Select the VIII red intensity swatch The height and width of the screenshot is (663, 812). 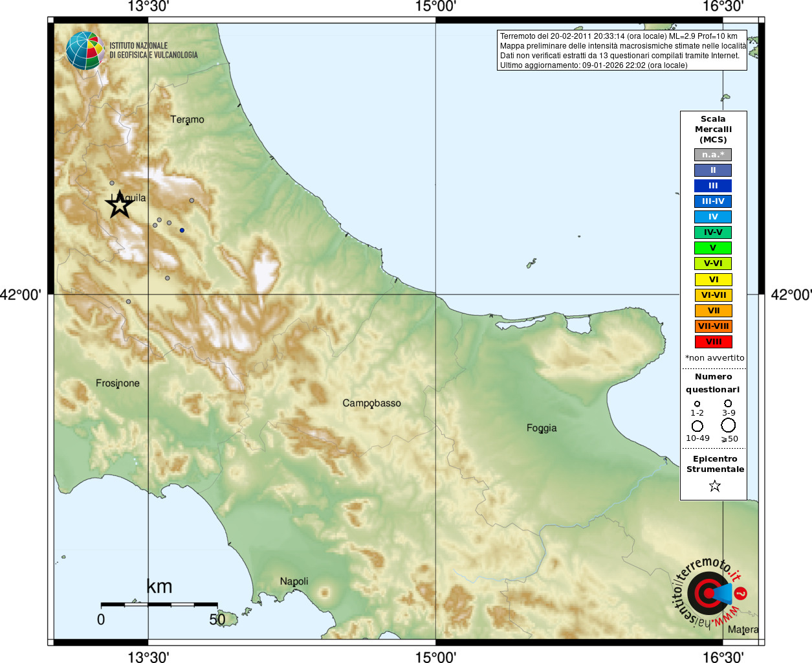click(713, 342)
